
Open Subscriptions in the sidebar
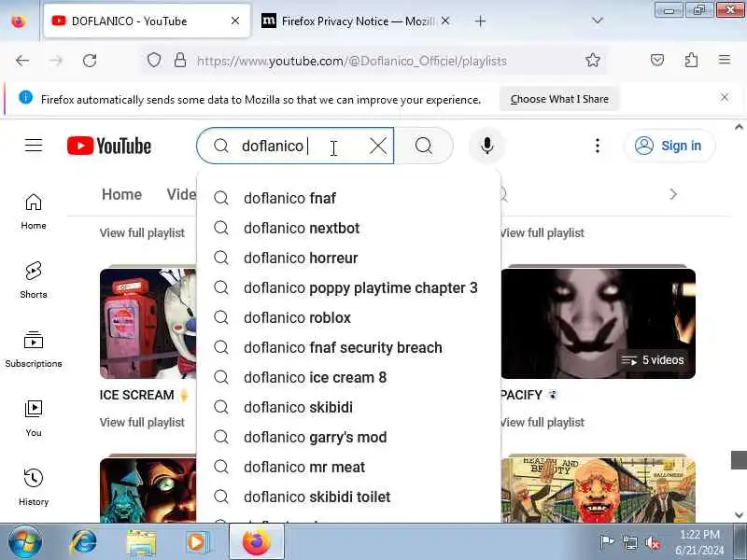(34, 349)
